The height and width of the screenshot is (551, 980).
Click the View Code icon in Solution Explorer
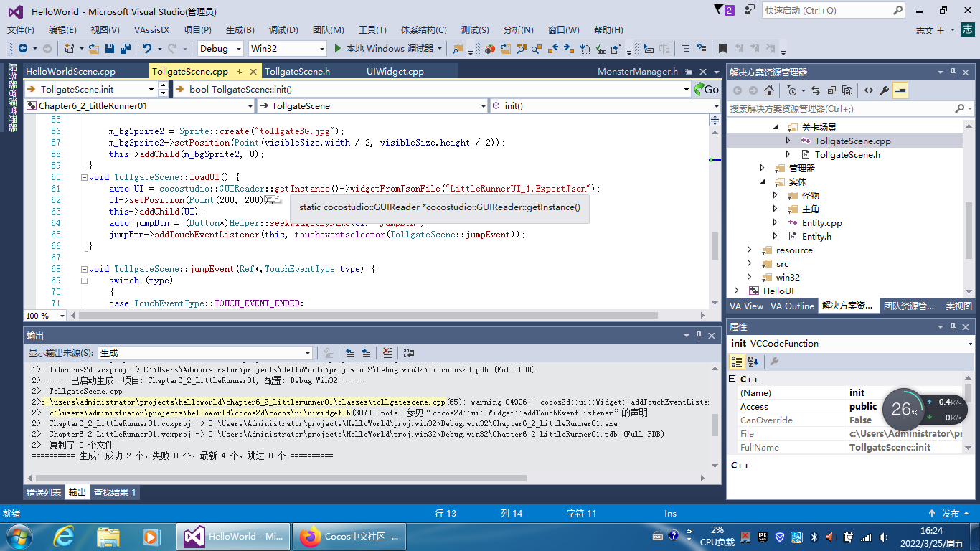869,91
